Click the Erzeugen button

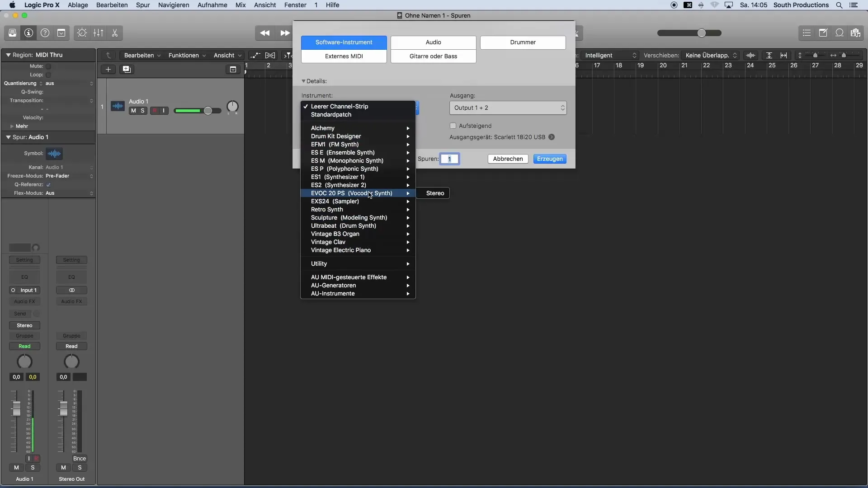(x=550, y=159)
